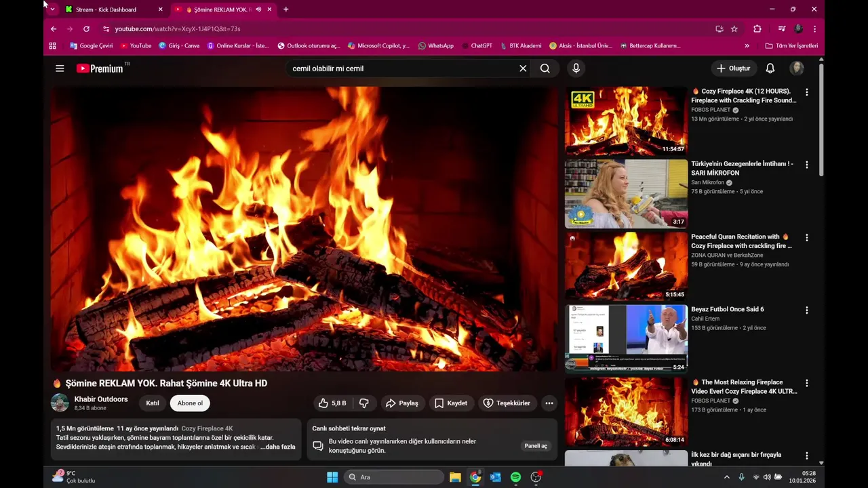
Task: Click the fireplace video player
Action: coord(304,229)
